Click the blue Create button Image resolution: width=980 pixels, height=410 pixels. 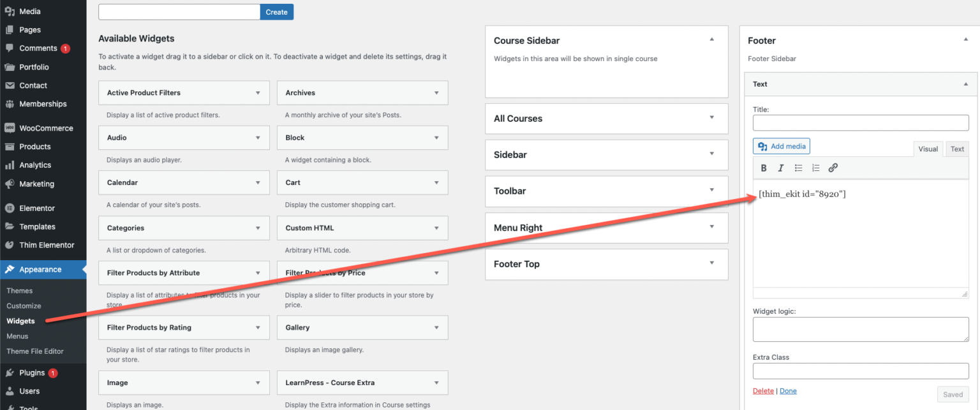point(276,11)
